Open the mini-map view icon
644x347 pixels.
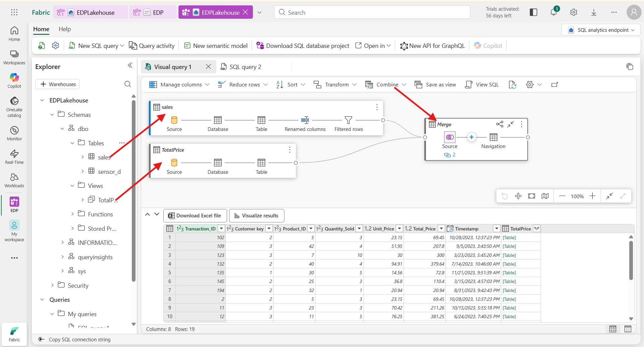(x=545, y=196)
